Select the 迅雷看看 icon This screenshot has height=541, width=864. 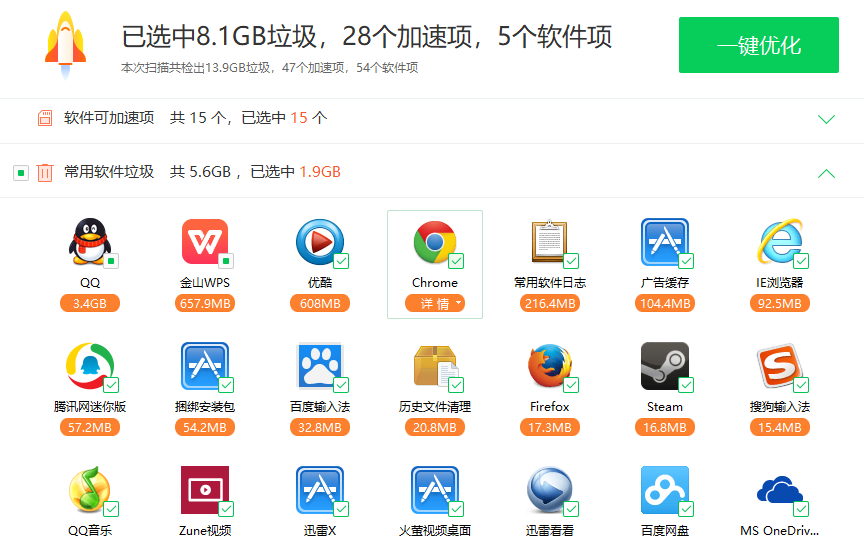coord(549,489)
